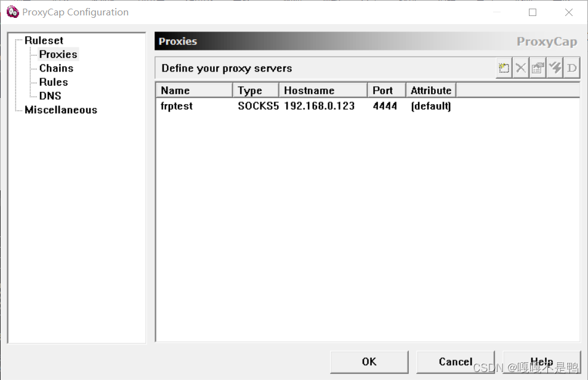The width and height of the screenshot is (588, 380).
Task: Click the SOCKS5 type cell
Action: (x=259, y=106)
